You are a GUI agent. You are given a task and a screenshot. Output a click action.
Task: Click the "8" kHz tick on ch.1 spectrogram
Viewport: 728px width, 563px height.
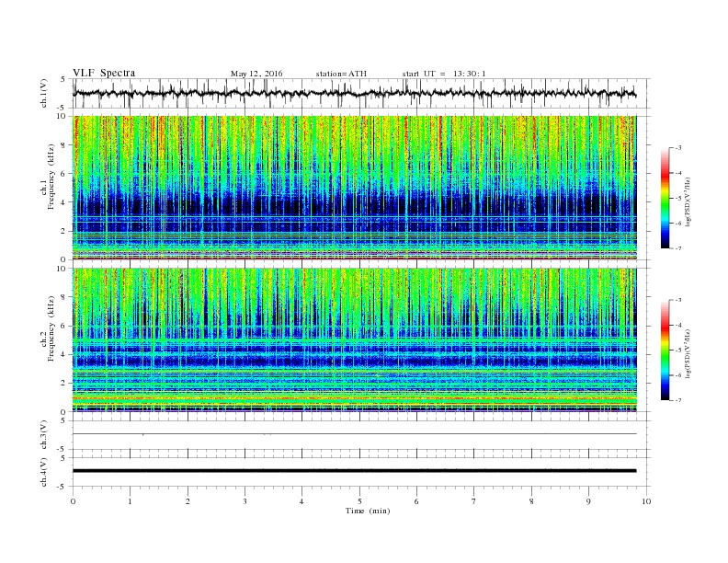(63, 145)
